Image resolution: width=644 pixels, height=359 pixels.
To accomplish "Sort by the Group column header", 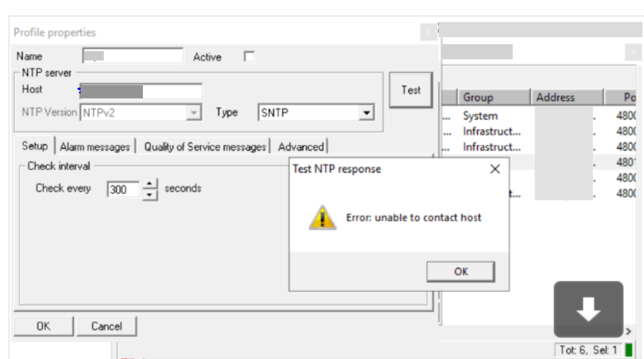I will click(x=478, y=97).
